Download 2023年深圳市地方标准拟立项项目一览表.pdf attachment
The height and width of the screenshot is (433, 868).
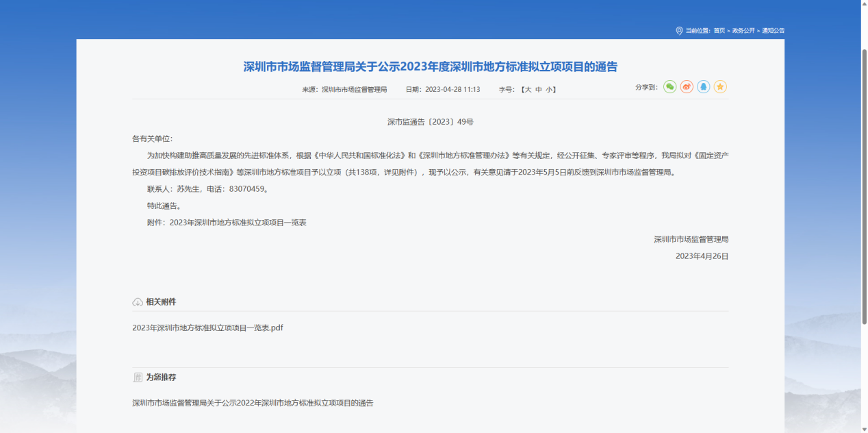pos(207,328)
